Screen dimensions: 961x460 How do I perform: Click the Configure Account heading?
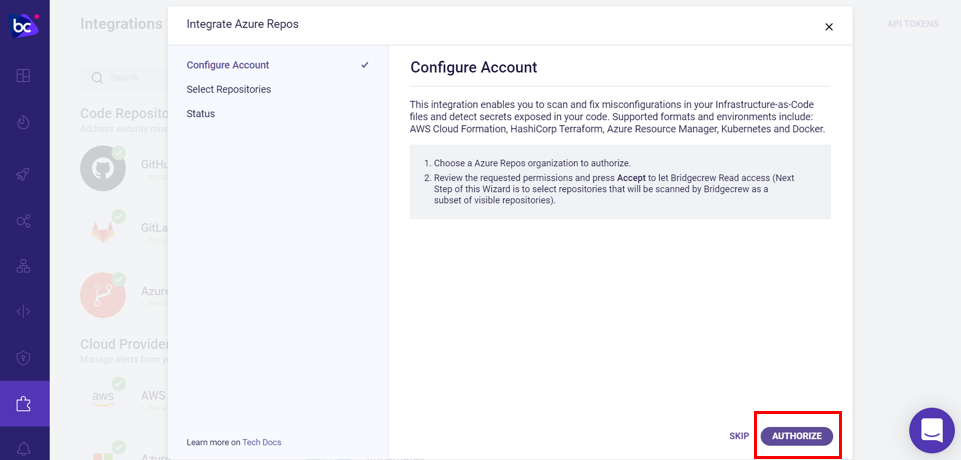474,67
